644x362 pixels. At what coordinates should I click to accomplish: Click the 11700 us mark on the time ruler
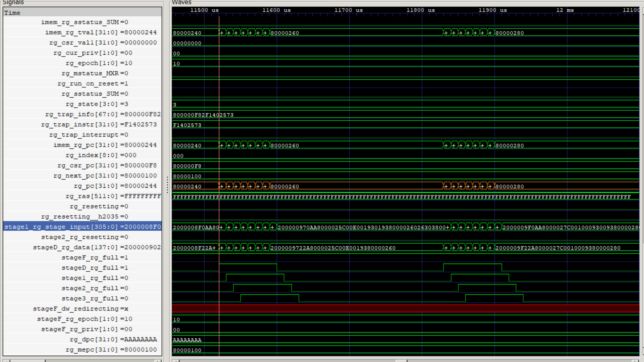point(349,10)
